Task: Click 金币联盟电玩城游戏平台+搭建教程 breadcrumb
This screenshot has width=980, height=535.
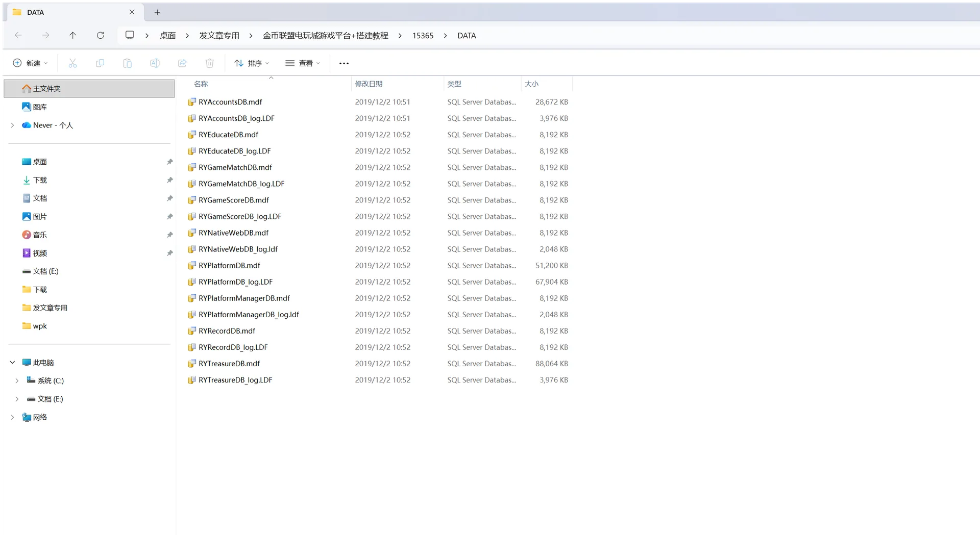Action: pos(325,35)
